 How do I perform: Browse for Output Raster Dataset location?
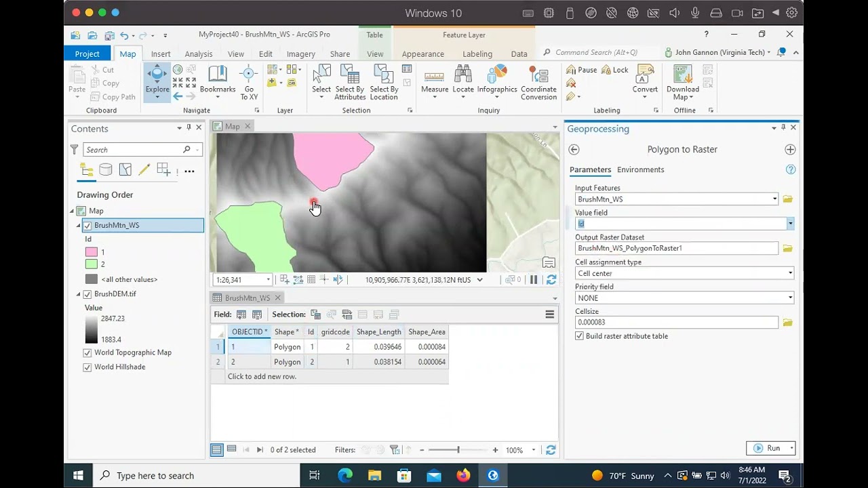click(x=787, y=249)
